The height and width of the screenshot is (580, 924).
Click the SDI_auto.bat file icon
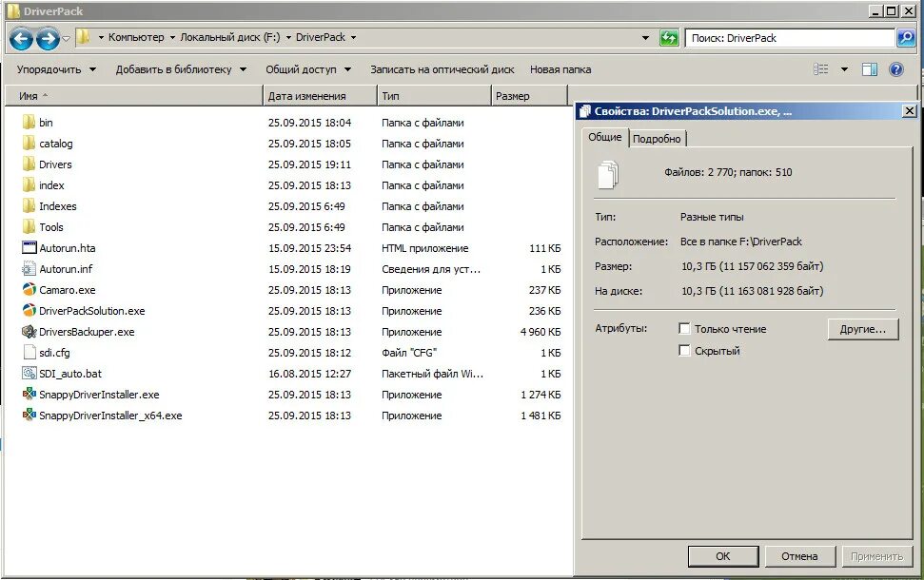point(29,374)
